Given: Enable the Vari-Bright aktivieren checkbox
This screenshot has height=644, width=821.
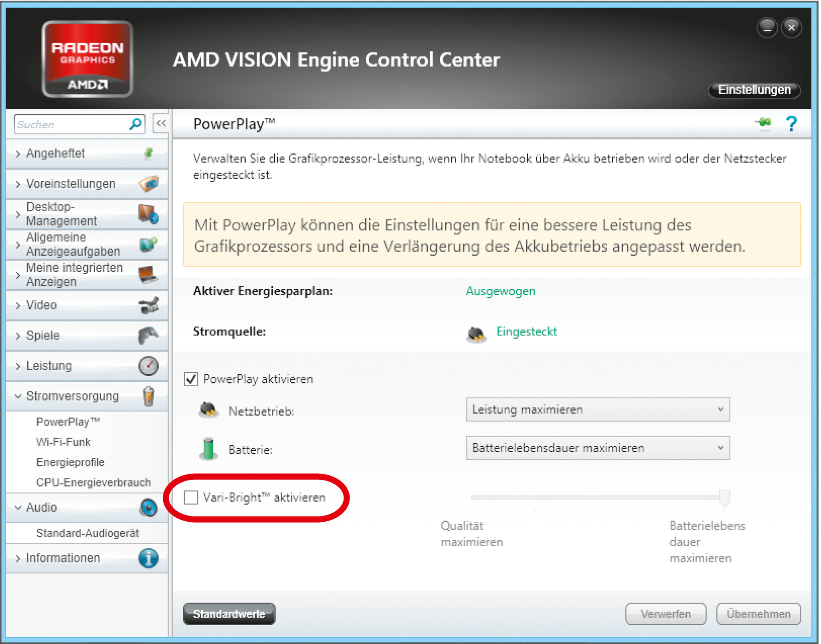Looking at the screenshot, I should 191,497.
